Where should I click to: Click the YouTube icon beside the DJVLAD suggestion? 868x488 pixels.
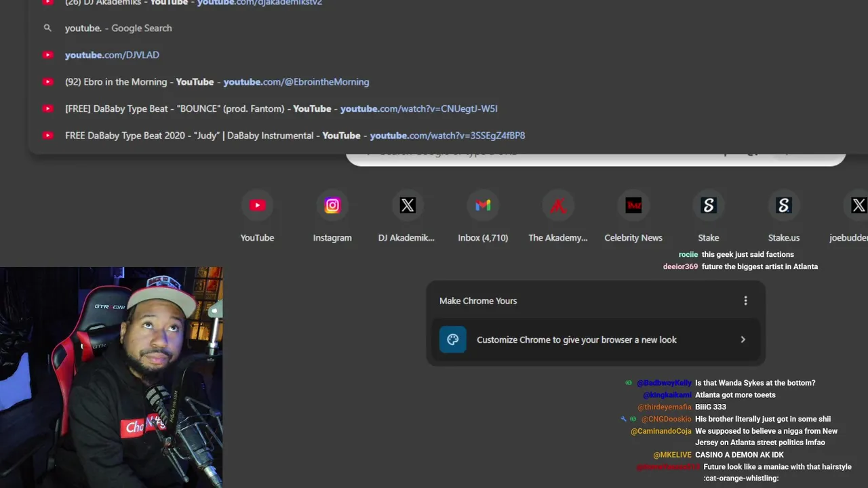coord(47,55)
